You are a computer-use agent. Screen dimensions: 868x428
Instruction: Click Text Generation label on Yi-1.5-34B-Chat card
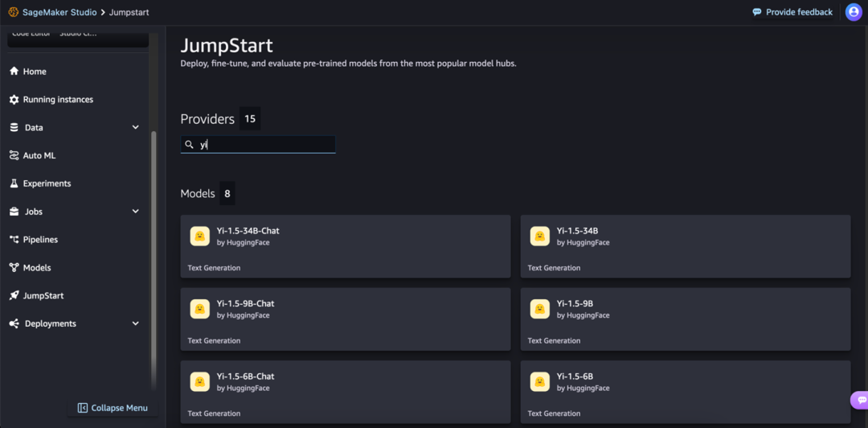point(215,268)
